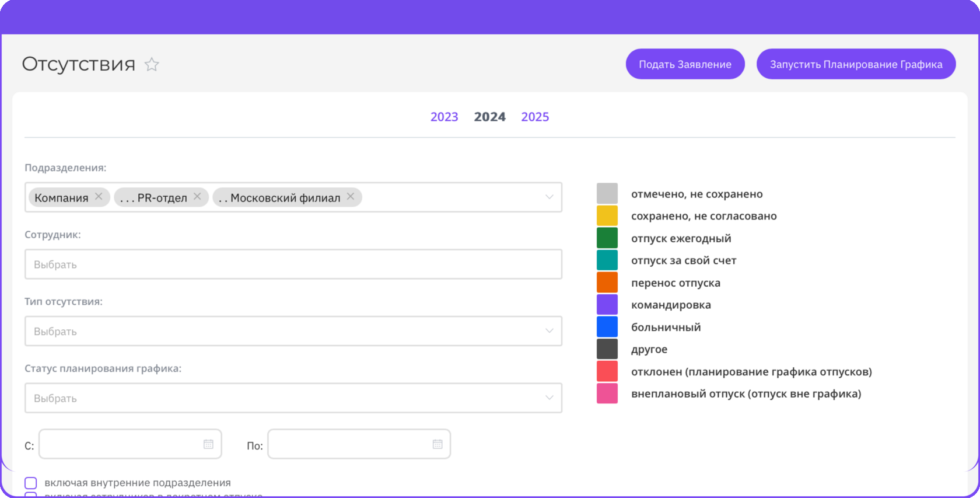
Task: Click the pink внеплановый отпуск swatch
Action: [607, 393]
